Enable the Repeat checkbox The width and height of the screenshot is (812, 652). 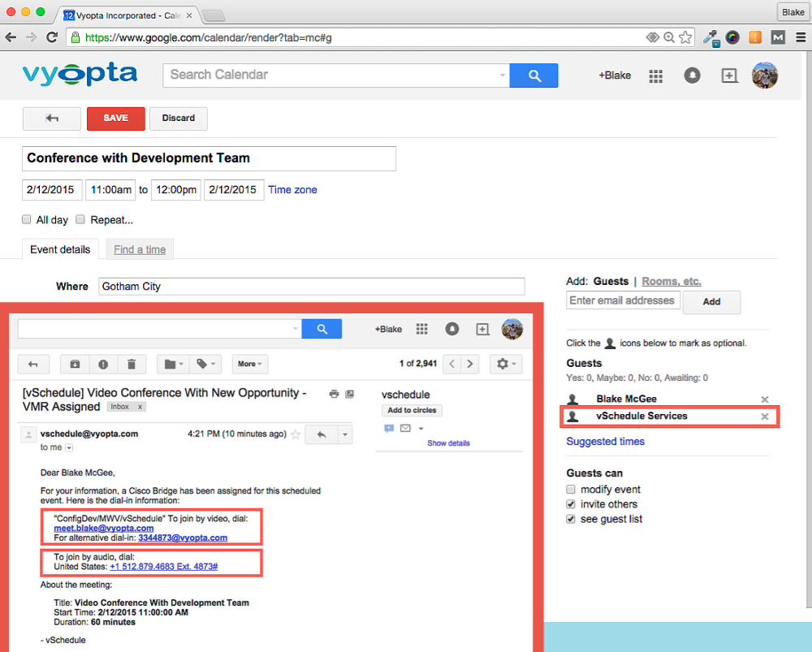coord(80,219)
